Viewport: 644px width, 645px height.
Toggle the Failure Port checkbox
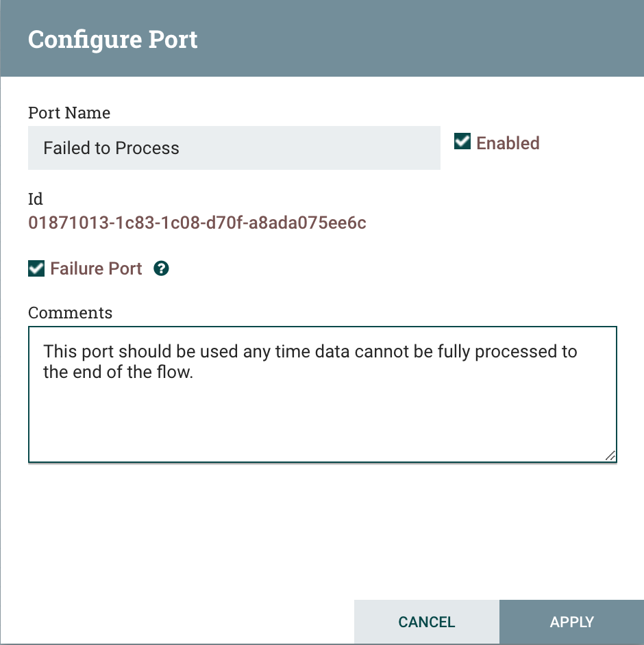point(36,268)
